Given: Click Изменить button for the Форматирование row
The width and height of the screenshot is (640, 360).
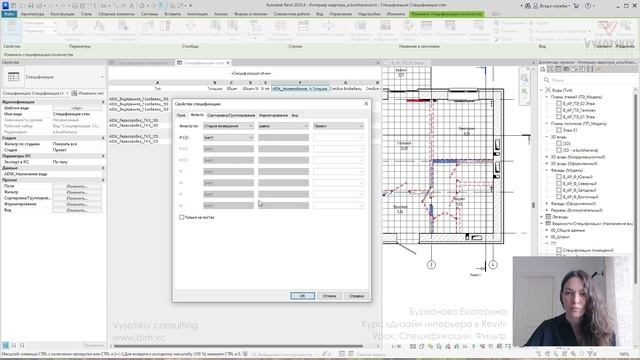Looking at the screenshot, I should click(x=77, y=204).
